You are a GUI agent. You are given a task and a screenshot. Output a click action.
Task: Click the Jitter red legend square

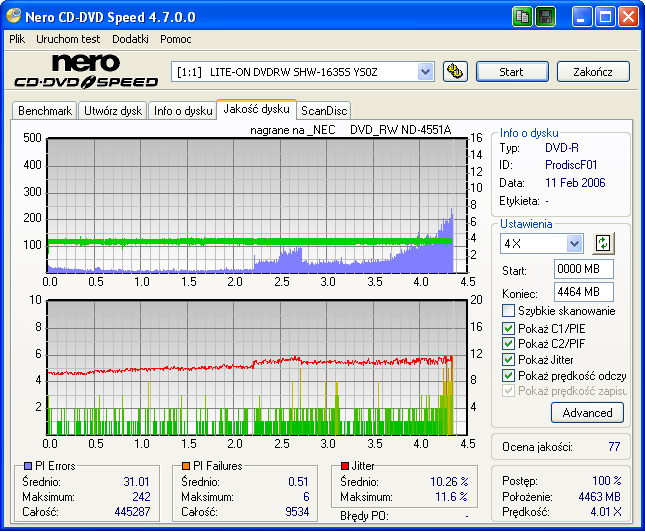[345, 466]
